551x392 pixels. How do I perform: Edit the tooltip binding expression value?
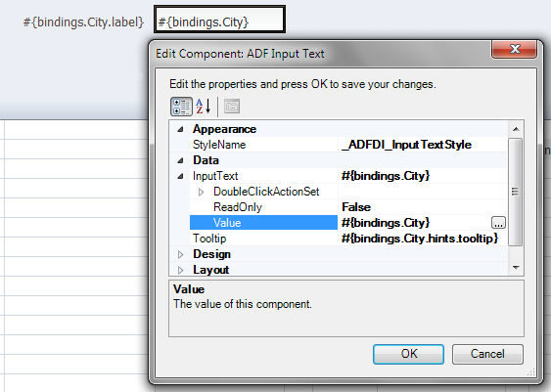(x=423, y=239)
